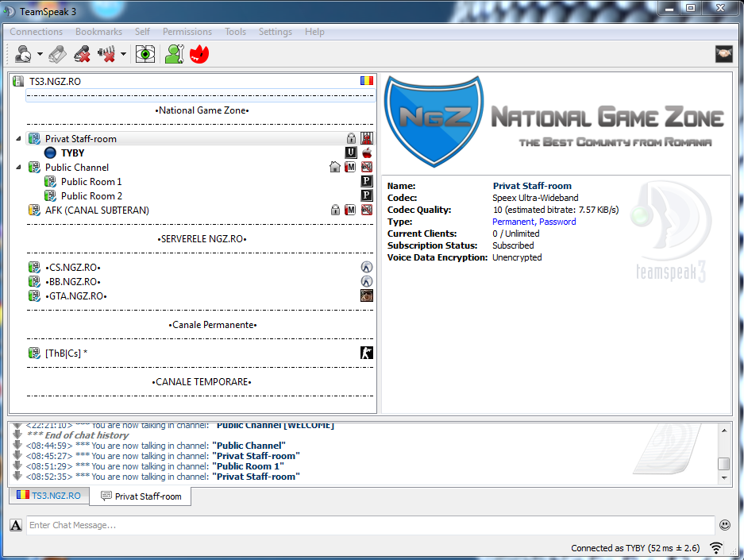Click the handshake icon at toolbar right

(x=723, y=54)
